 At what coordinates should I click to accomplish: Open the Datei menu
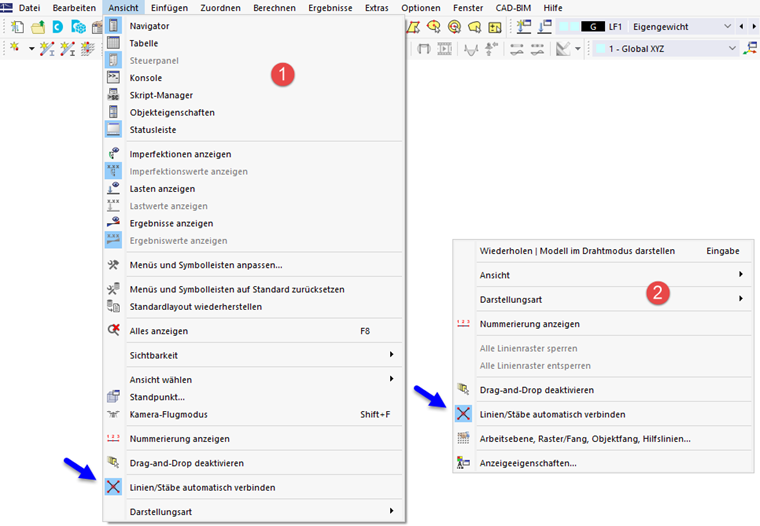(x=29, y=8)
